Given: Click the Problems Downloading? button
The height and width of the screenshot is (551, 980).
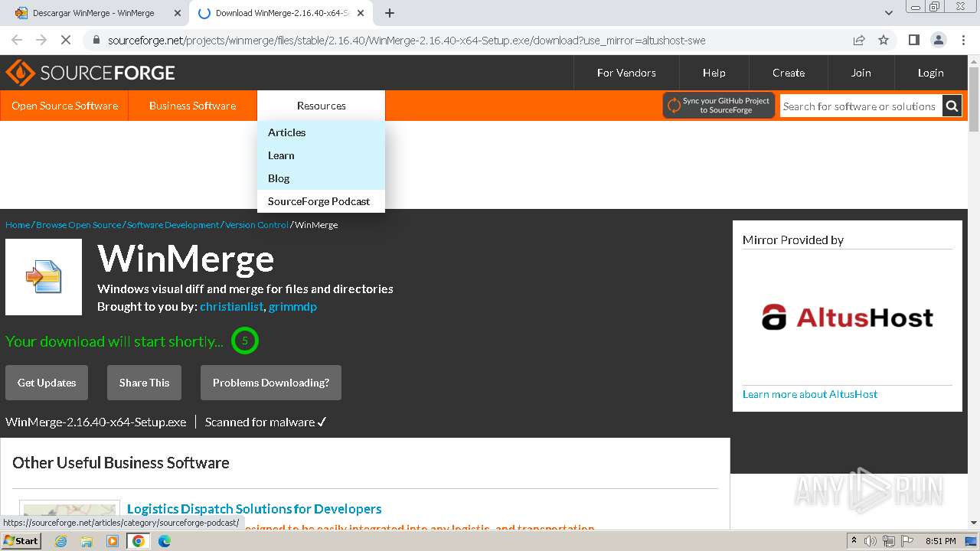Looking at the screenshot, I should point(271,383).
